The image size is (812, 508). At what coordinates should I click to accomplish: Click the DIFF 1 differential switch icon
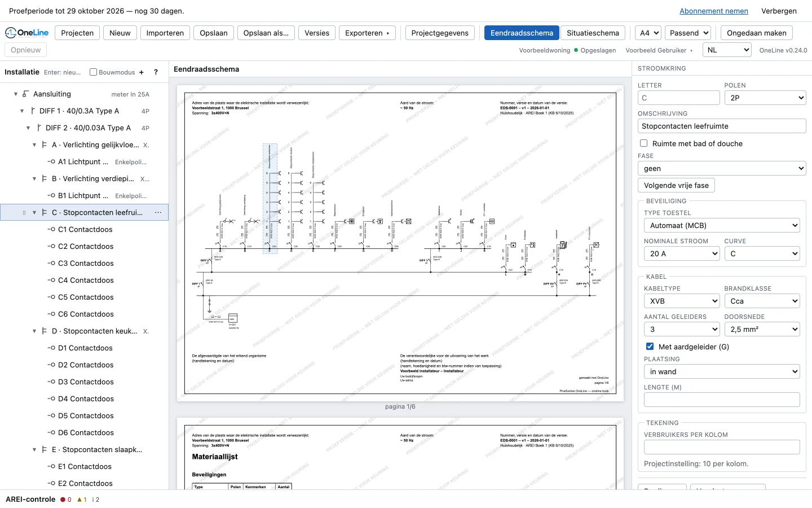(32, 111)
